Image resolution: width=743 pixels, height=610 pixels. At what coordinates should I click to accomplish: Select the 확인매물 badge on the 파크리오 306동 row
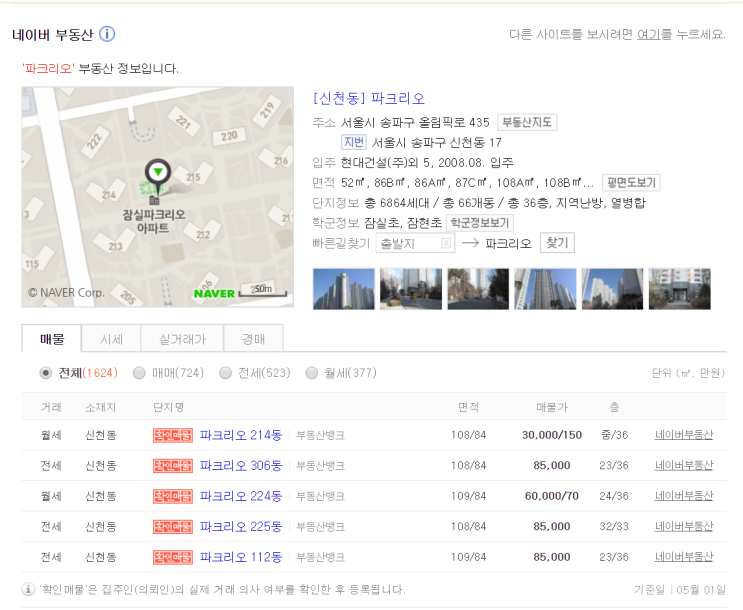pos(173,466)
